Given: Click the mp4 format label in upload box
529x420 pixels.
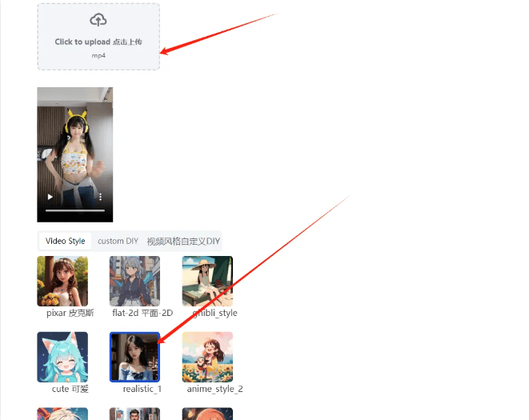Looking at the screenshot, I should click(x=98, y=56).
